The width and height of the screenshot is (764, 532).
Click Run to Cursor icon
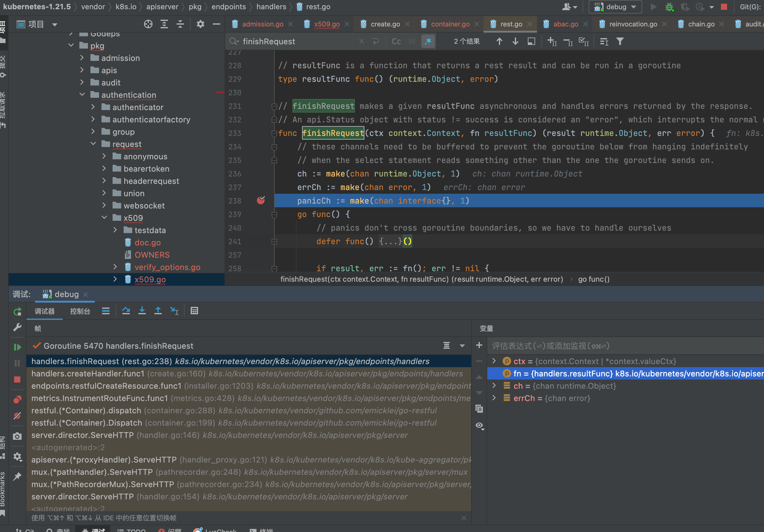click(x=174, y=311)
